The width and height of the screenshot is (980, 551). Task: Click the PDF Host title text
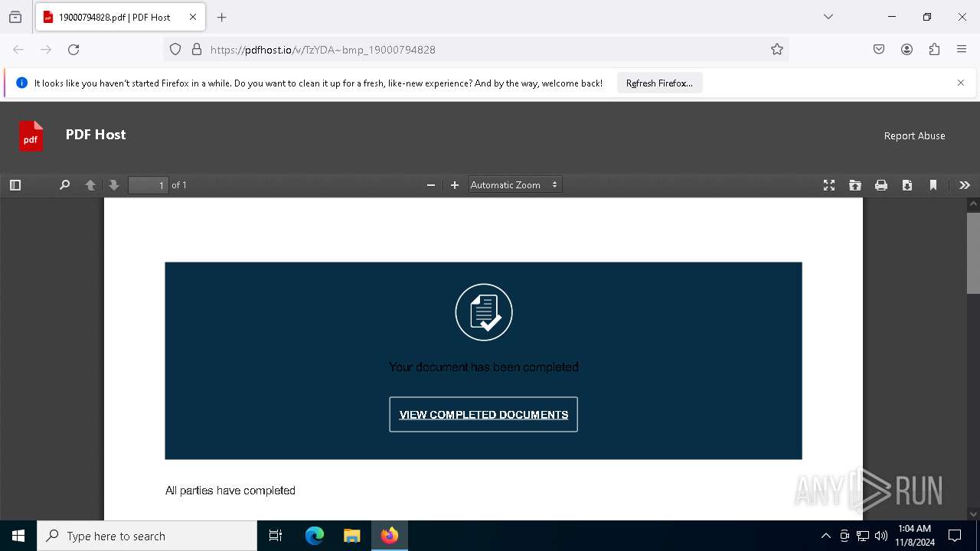coord(96,135)
